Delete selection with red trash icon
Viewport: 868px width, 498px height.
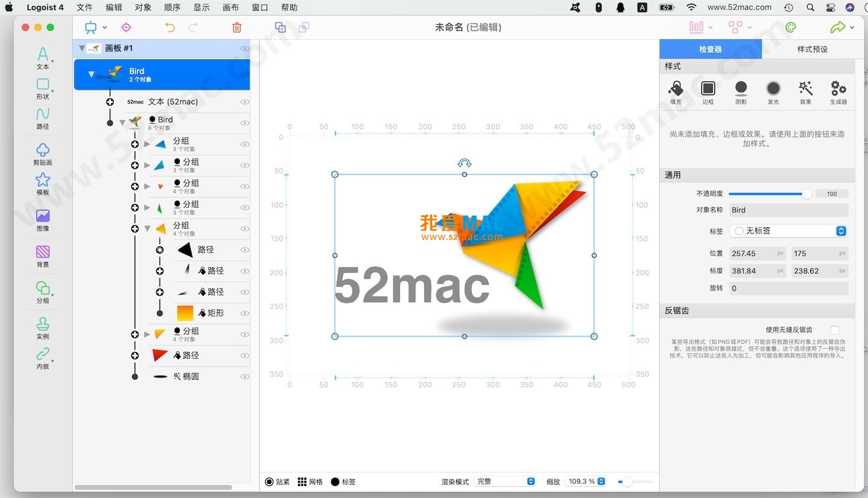[x=236, y=27]
